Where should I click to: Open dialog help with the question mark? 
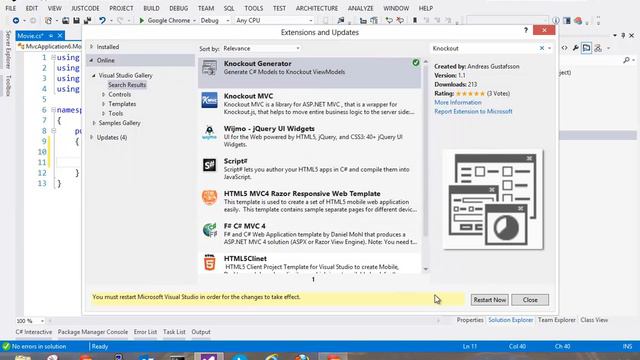[x=526, y=30]
